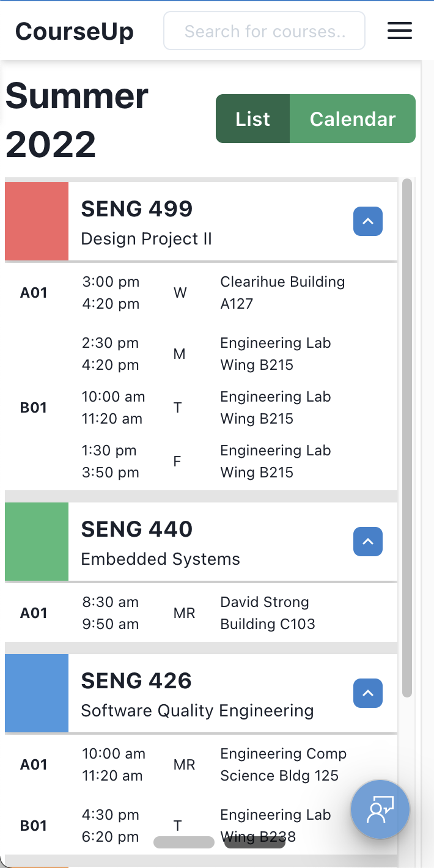The image size is (434, 868).
Task: Collapse the SENG 426 course card
Action: click(x=368, y=693)
